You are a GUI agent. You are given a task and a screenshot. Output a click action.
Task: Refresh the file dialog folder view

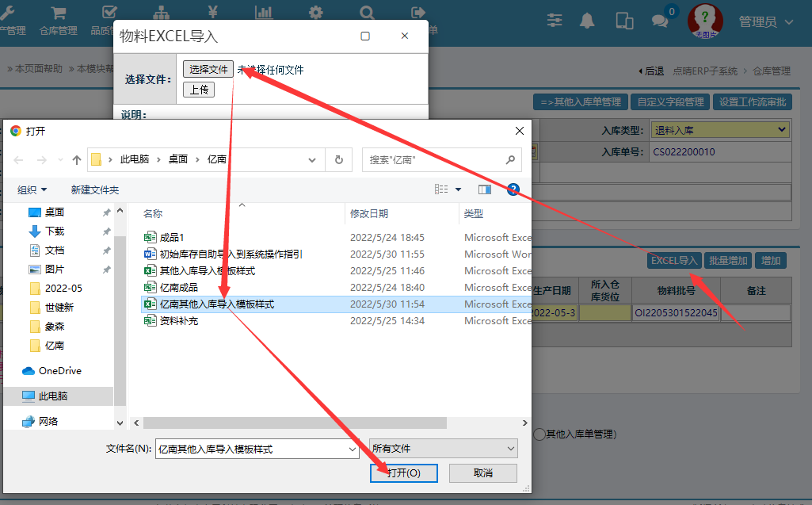coord(338,159)
